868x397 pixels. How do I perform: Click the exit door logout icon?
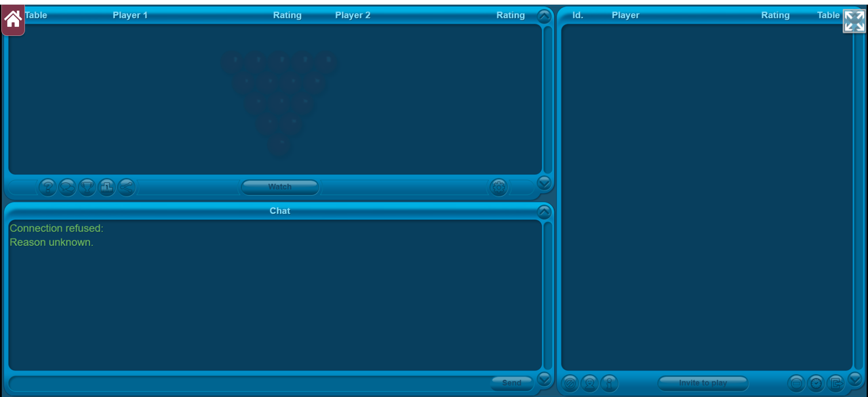coord(835,383)
